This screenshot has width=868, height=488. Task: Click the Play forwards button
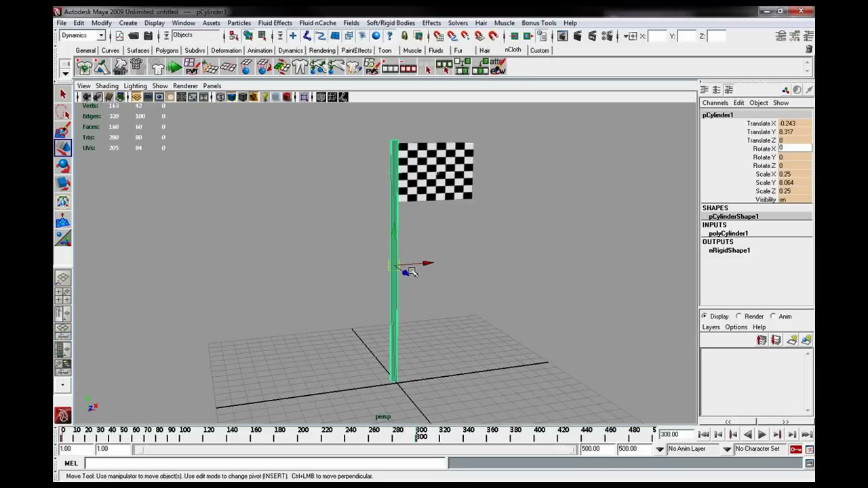pyautogui.click(x=762, y=434)
